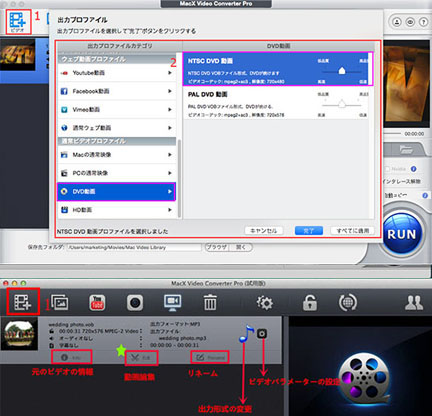This screenshot has height=416, width=432.
Task: Click the Info button under wedding photo.vob
Action: point(71,357)
